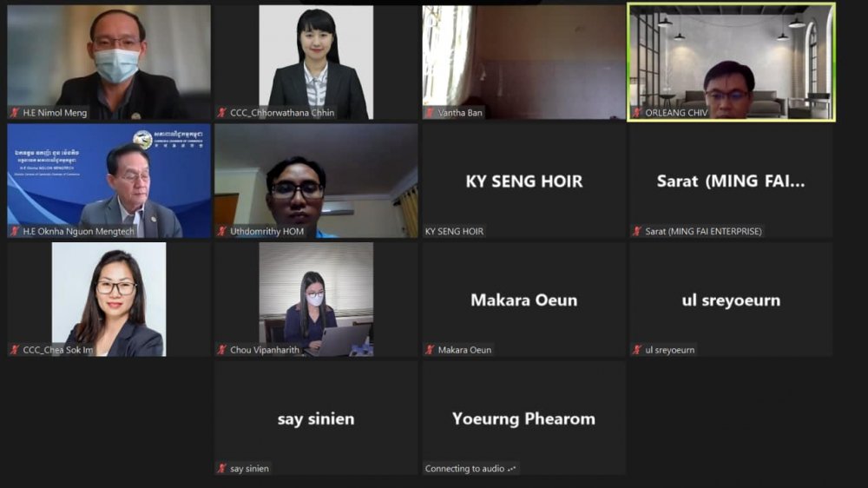This screenshot has height=488, width=868.
Task: Click muted mic icon beside CCC_Chhorwathana Chhin
Action: tap(222, 113)
